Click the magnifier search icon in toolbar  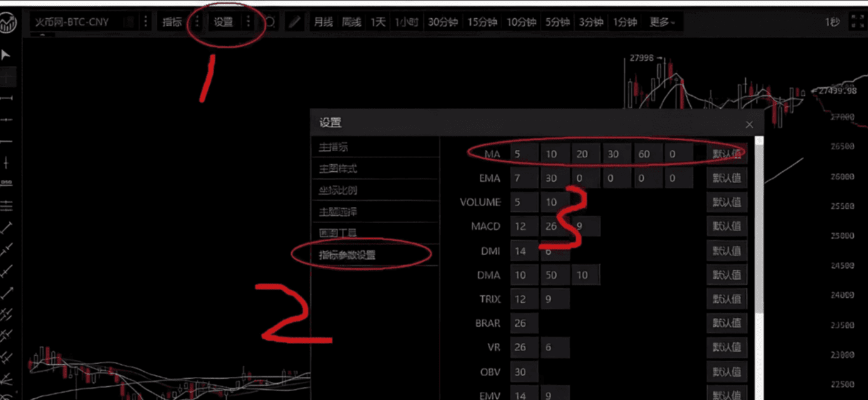point(270,22)
